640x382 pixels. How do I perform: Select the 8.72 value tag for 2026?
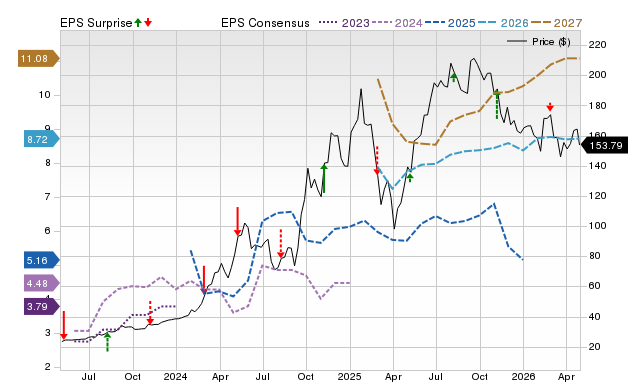41,139
